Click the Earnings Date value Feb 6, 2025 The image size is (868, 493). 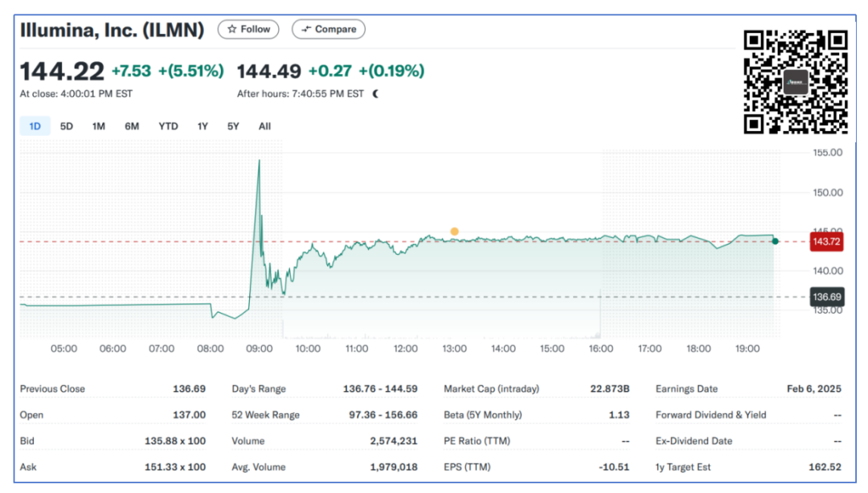pyautogui.click(x=813, y=389)
